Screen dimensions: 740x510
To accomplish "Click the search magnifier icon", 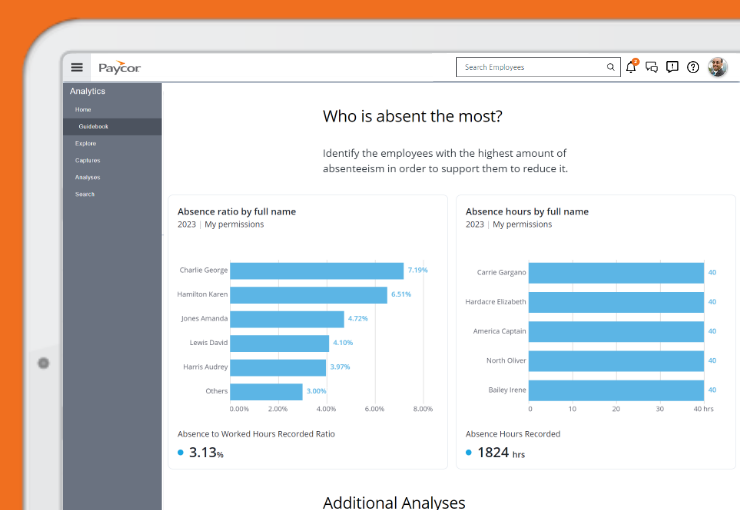I will click(610, 67).
